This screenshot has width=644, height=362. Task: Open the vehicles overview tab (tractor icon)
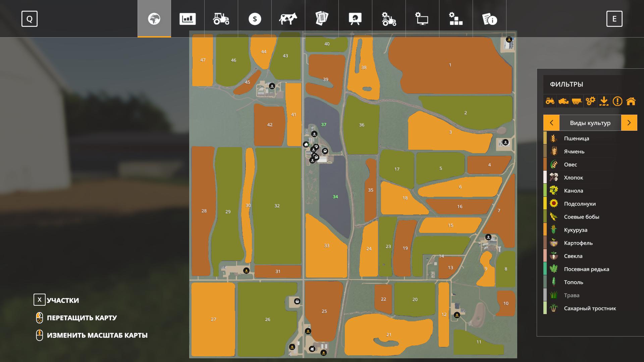[221, 19]
